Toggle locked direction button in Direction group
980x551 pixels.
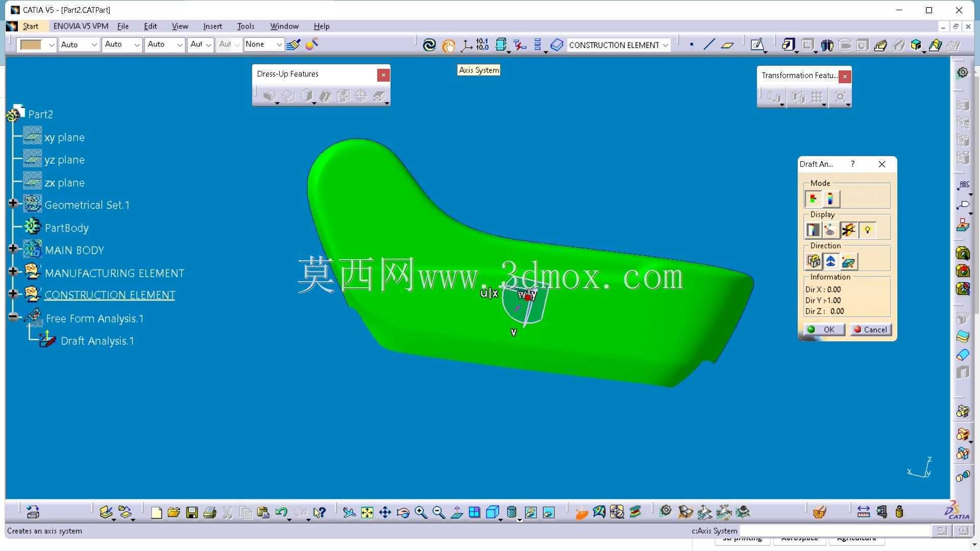813,262
